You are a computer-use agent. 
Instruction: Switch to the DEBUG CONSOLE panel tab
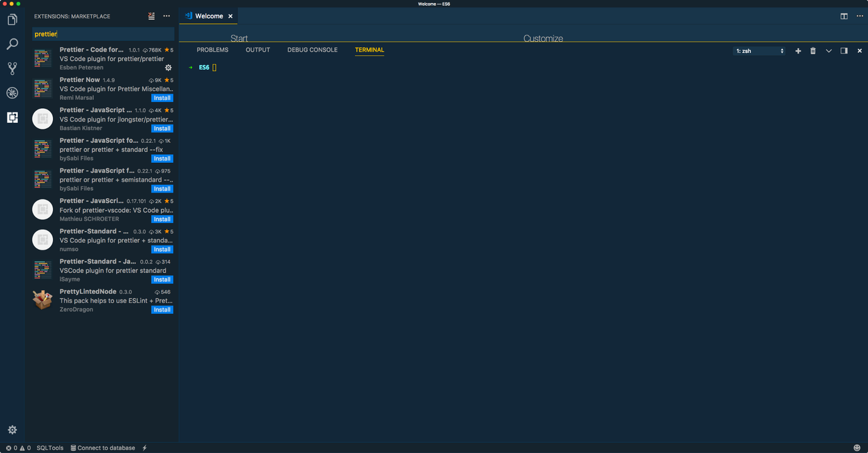pyautogui.click(x=313, y=50)
